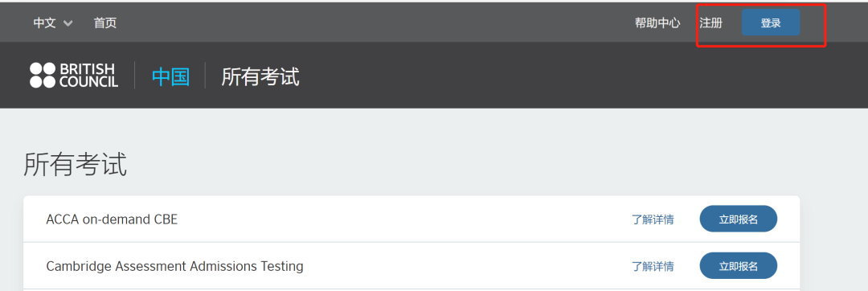Go to 首页 in the top bar
The image size is (868, 291).
(x=105, y=23)
